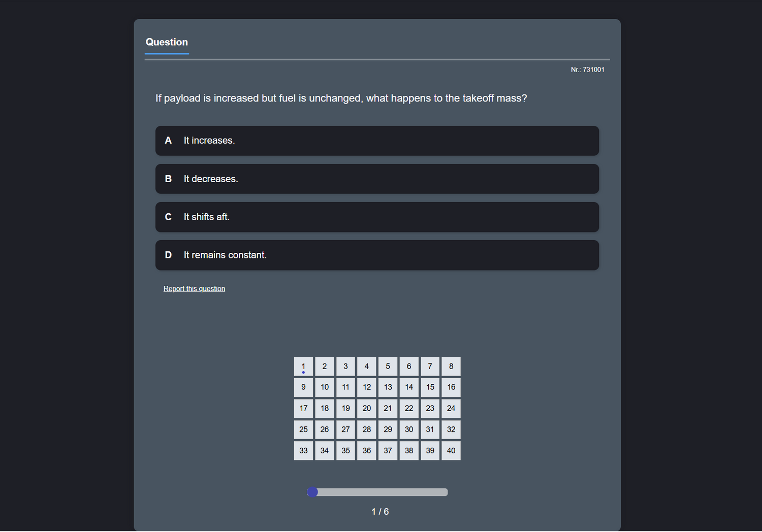This screenshot has width=762, height=532.
Task: Select answer C "It shifts aft"
Action: coord(377,217)
